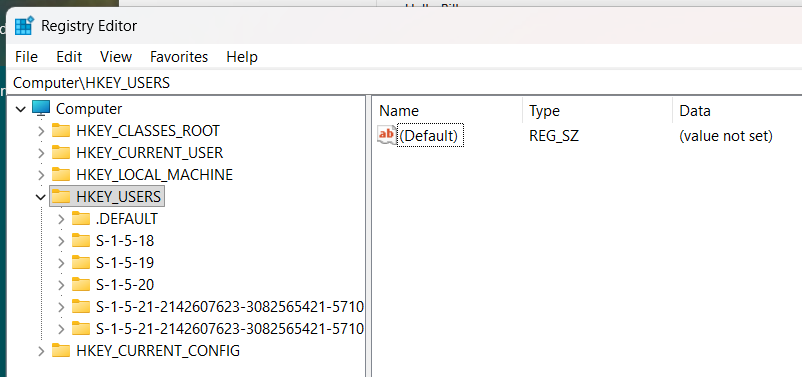Click the Registry Editor window title text
802x377 pixels.
[89, 26]
